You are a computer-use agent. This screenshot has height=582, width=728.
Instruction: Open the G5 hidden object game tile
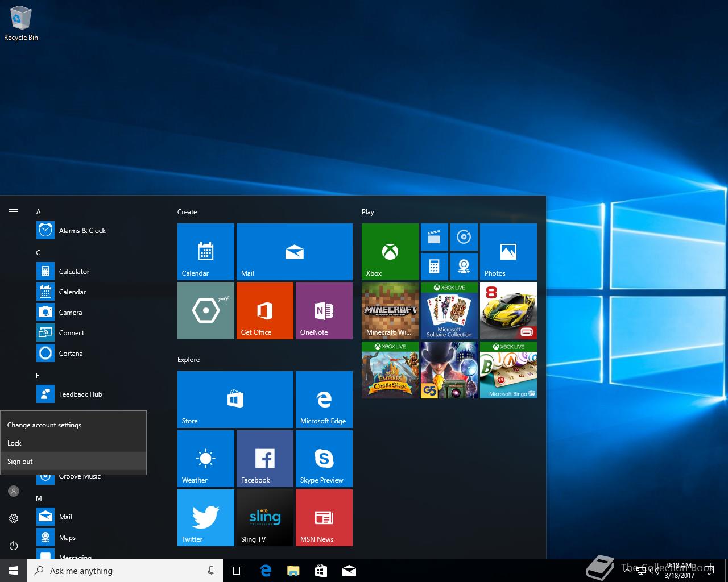point(449,370)
